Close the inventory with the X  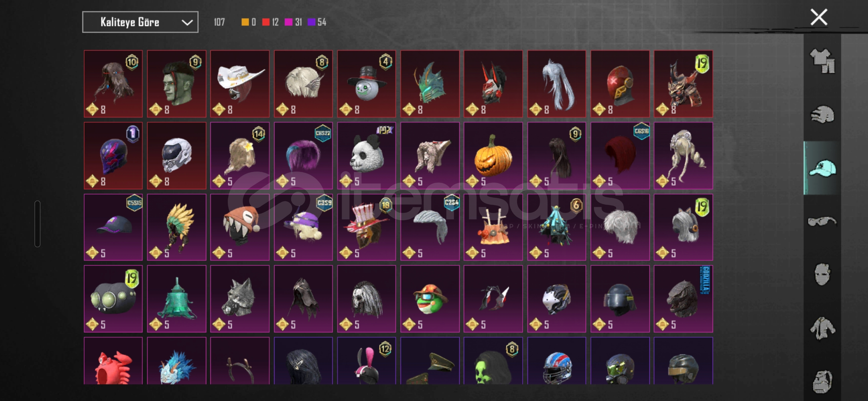click(819, 17)
